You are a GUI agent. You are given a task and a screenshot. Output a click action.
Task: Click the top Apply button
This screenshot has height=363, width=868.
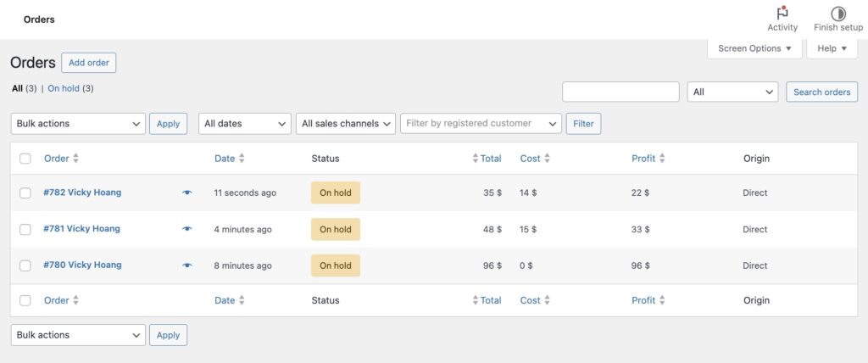pyautogui.click(x=169, y=124)
